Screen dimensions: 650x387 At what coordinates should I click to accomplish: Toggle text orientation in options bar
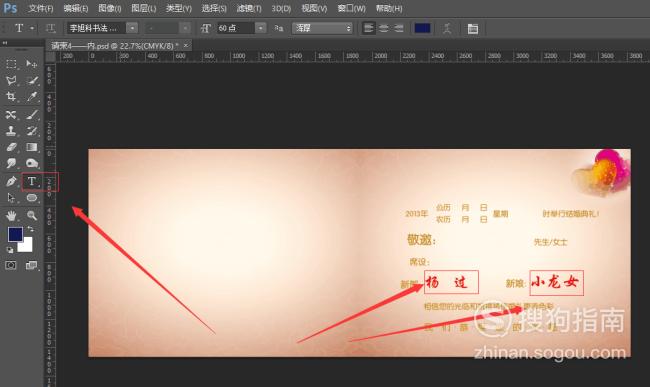(x=50, y=28)
